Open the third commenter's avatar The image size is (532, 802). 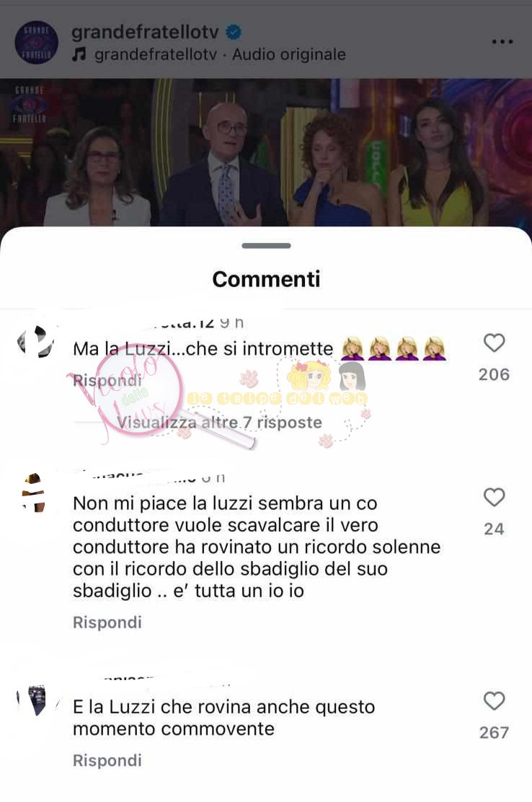[x=34, y=700]
